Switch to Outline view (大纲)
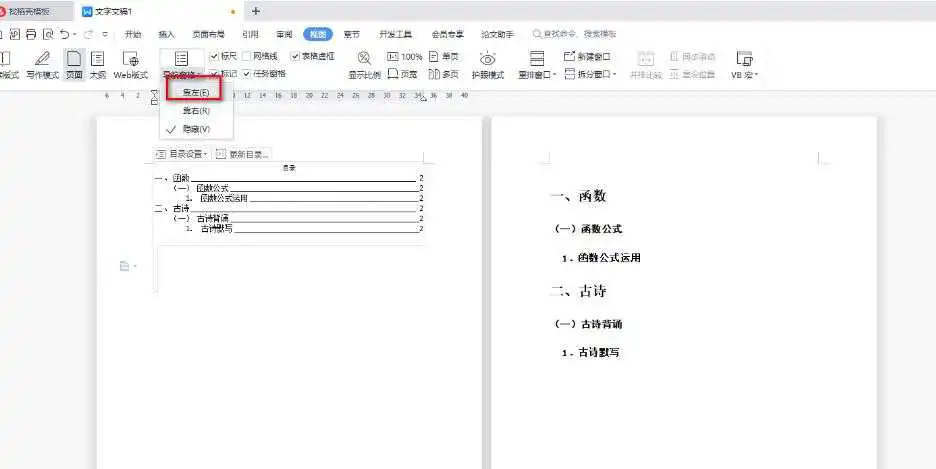This screenshot has width=936, height=469. pos(97,65)
